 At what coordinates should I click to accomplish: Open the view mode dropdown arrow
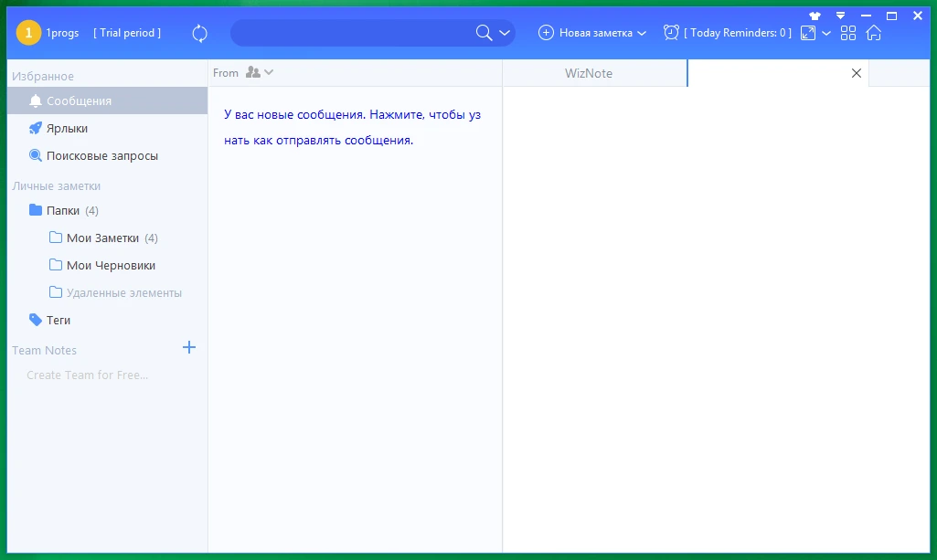(826, 34)
